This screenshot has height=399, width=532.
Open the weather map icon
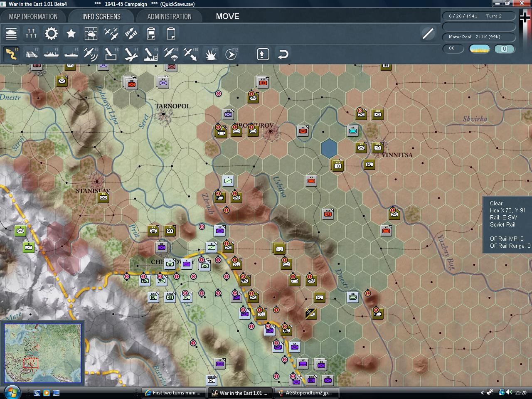tap(91, 33)
